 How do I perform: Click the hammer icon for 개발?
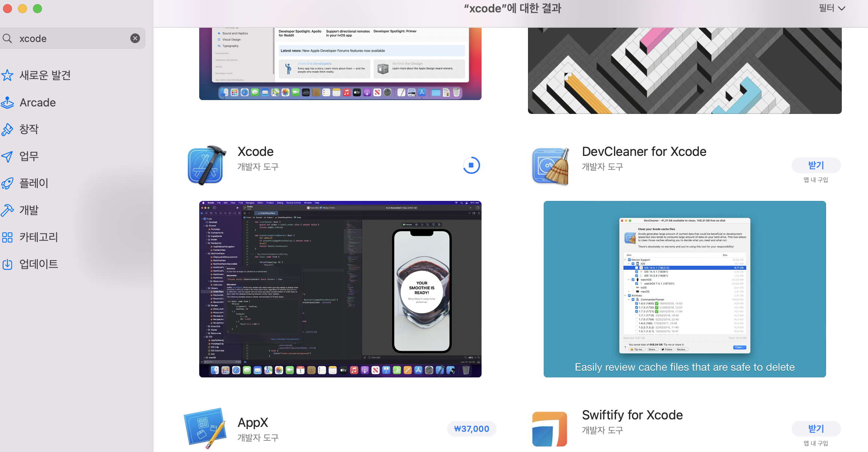(x=7, y=210)
